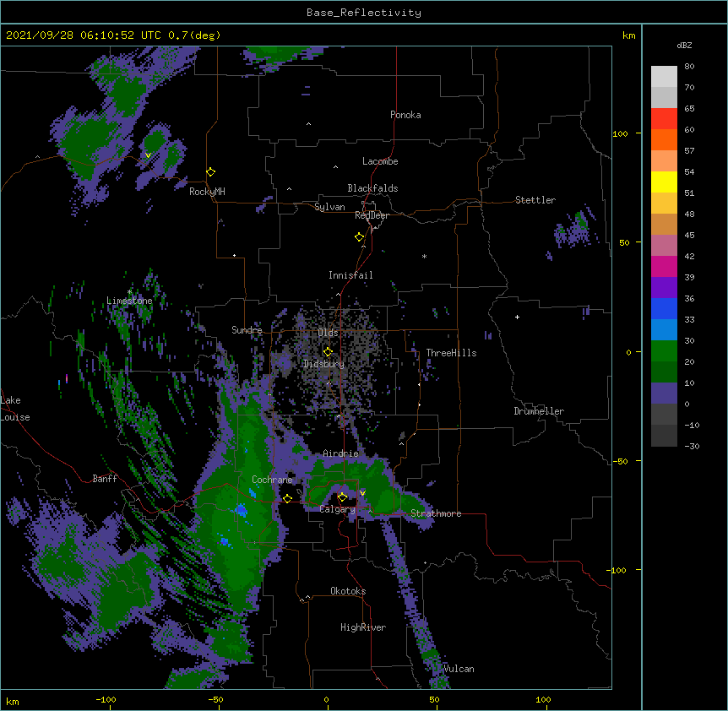728x711 pixels.
Task: Click the Okotoks town label
Action: tap(348, 591)
